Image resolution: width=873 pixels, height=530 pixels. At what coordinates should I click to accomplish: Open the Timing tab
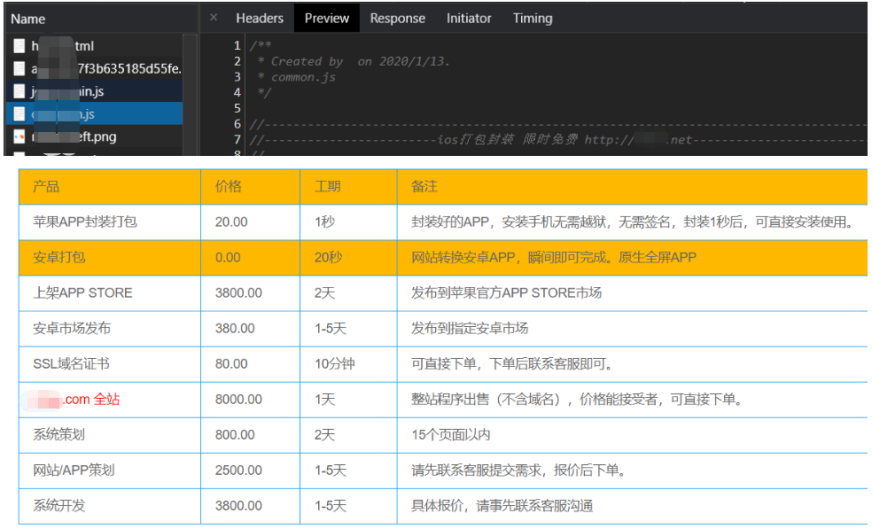pos(533,18)
